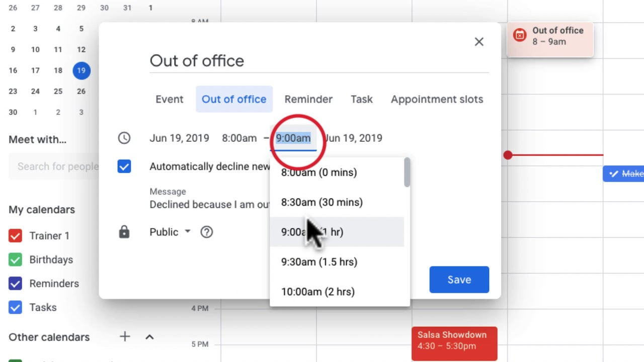Click the out of office icon in event chip

[x=519, y=35]
